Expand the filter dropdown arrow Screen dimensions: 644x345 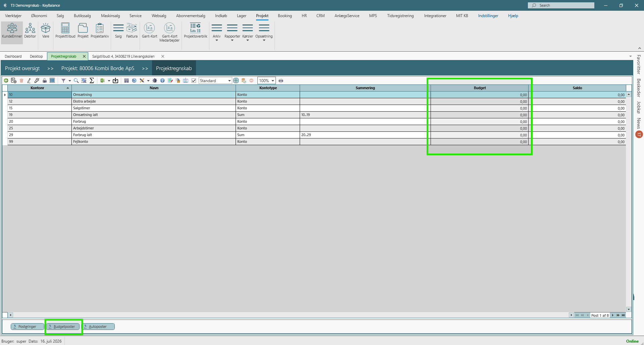pyautogui.click(x=70, y=81)
